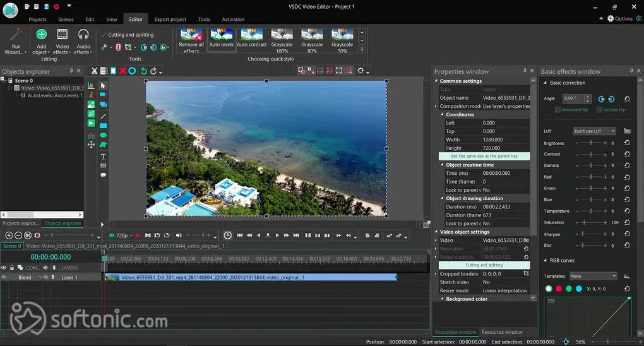Viewport: 644px width, 346px height.
Task: Switch to the Export project tab
Action: click(170, 20)
